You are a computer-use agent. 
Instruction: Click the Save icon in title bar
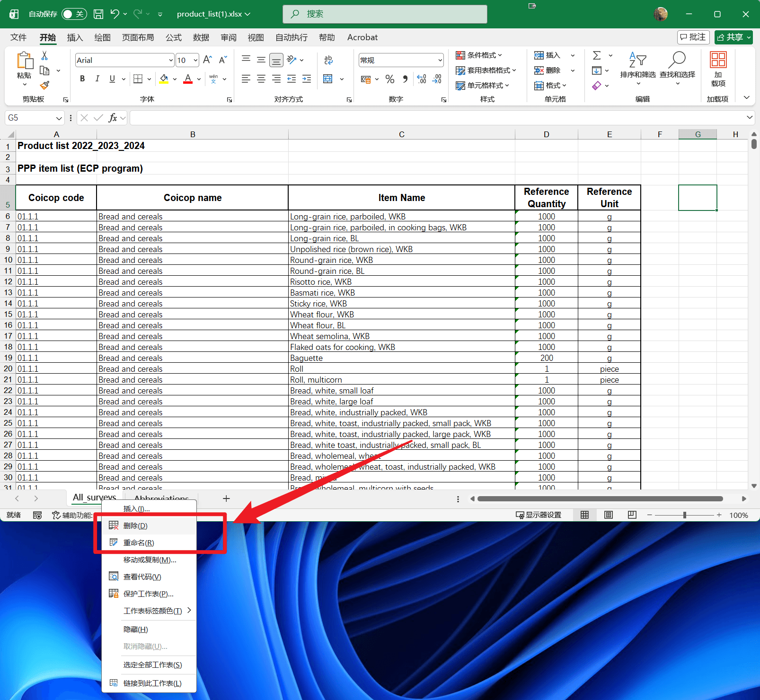click(98, 14)
